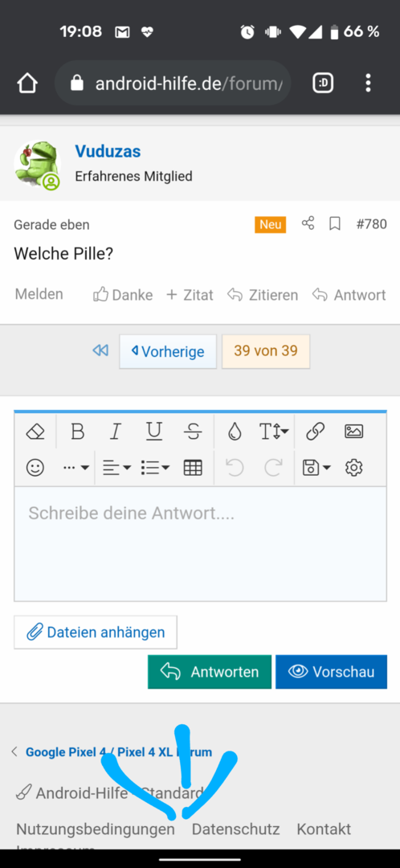Expand the text alignment dropdown

pos(116,468)
